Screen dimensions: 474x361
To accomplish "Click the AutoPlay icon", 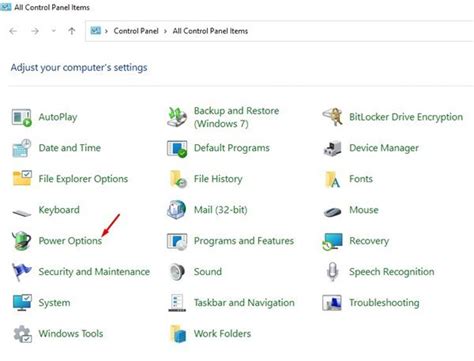I will click(x=22, y=117).
